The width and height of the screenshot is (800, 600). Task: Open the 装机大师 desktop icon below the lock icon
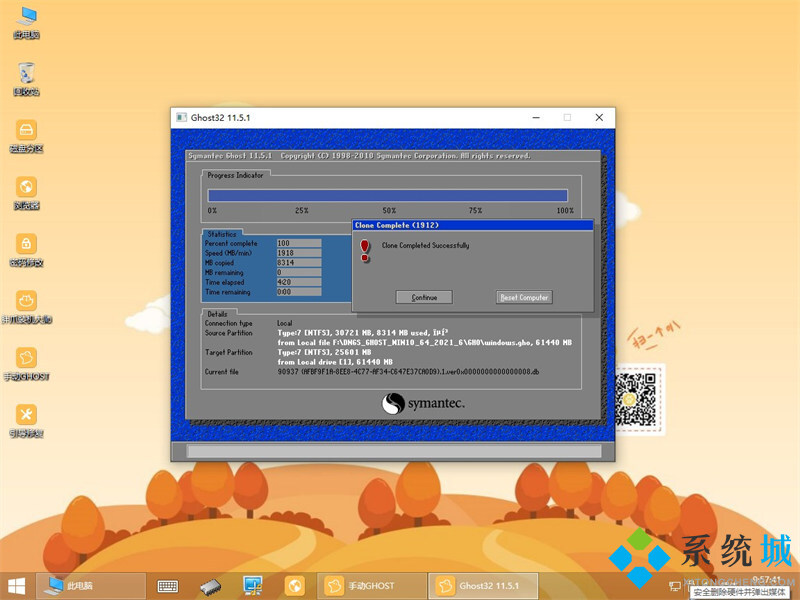point(26,308)
